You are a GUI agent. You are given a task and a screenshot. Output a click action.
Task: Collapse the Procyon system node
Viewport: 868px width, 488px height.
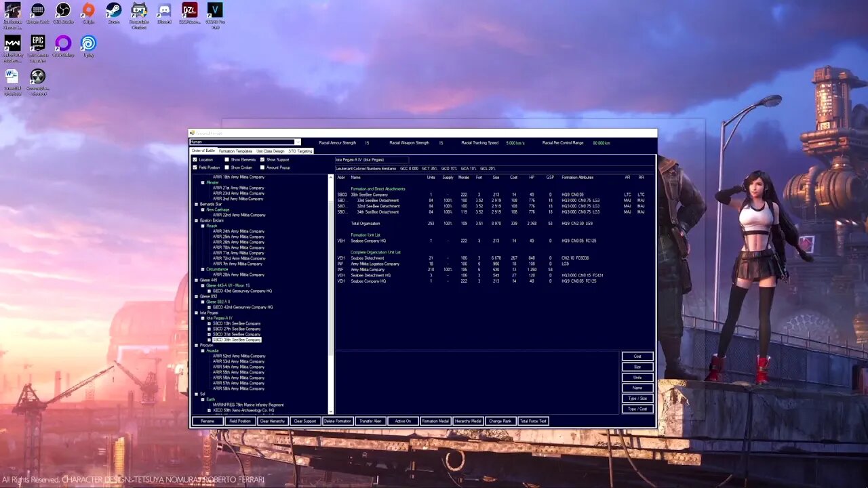coord(197,345)
